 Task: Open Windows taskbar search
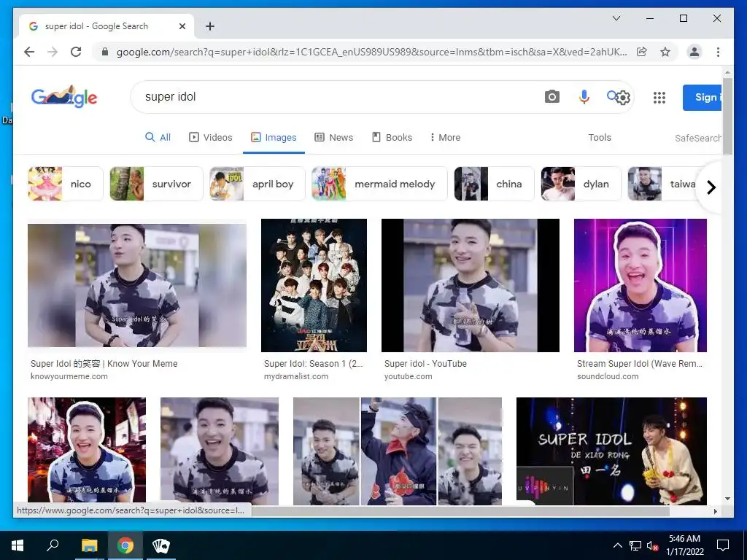point(53,545)
